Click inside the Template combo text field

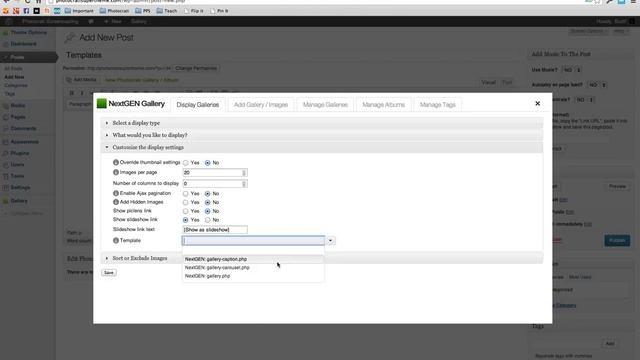tap(253, 241)
